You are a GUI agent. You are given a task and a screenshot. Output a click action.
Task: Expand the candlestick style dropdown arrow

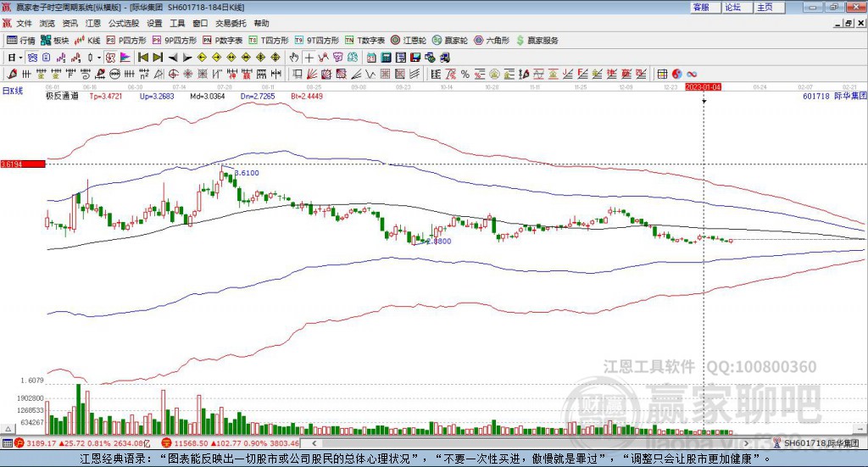99,58
